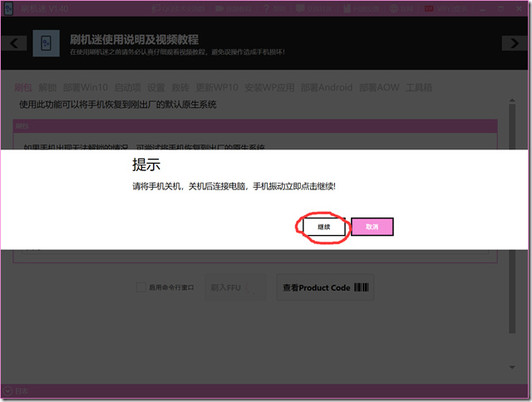Open the 解锁 tab
Image resolution: width=532 pixels, height=402 pixels.
[47, 87]
